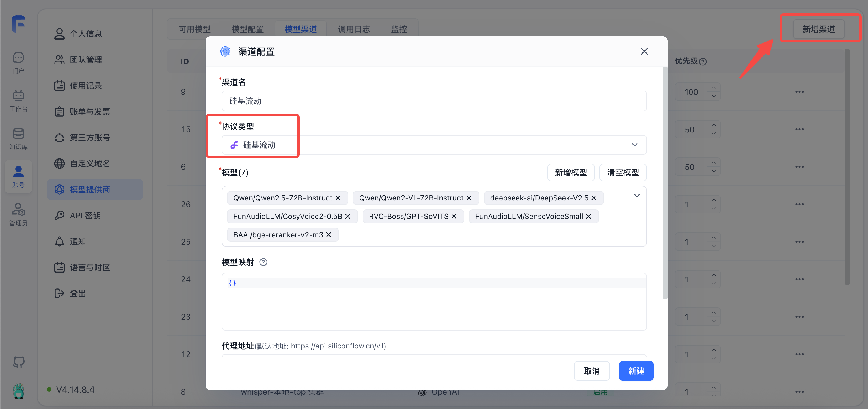Switch to the 模型配置 tab
868x409 pixels.
(x=247, y=29)
